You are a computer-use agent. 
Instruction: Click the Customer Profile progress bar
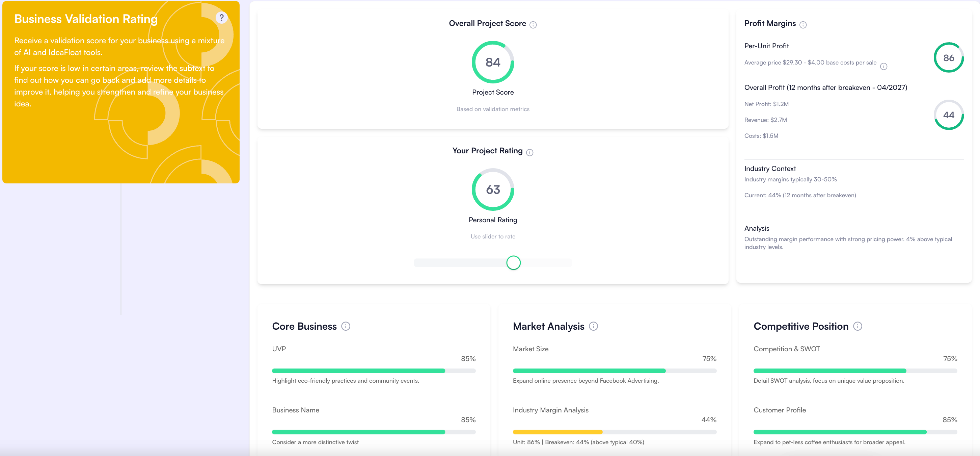[x=855, y=432]
